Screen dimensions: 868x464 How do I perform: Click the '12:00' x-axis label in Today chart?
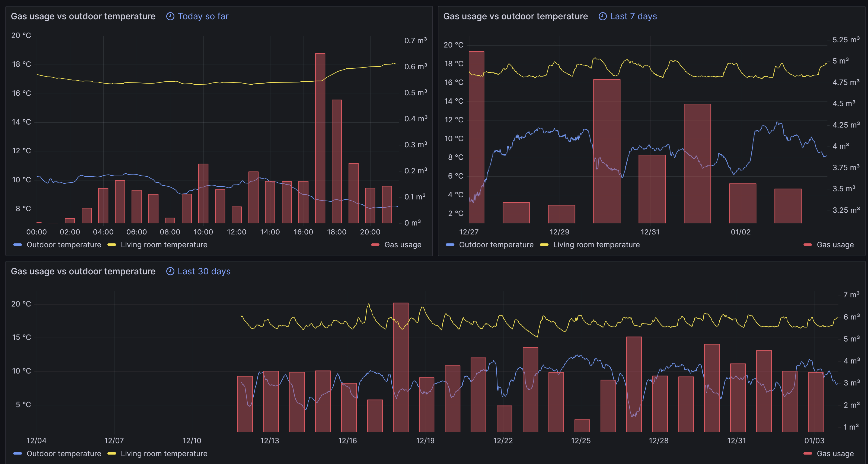click(237, 232)
